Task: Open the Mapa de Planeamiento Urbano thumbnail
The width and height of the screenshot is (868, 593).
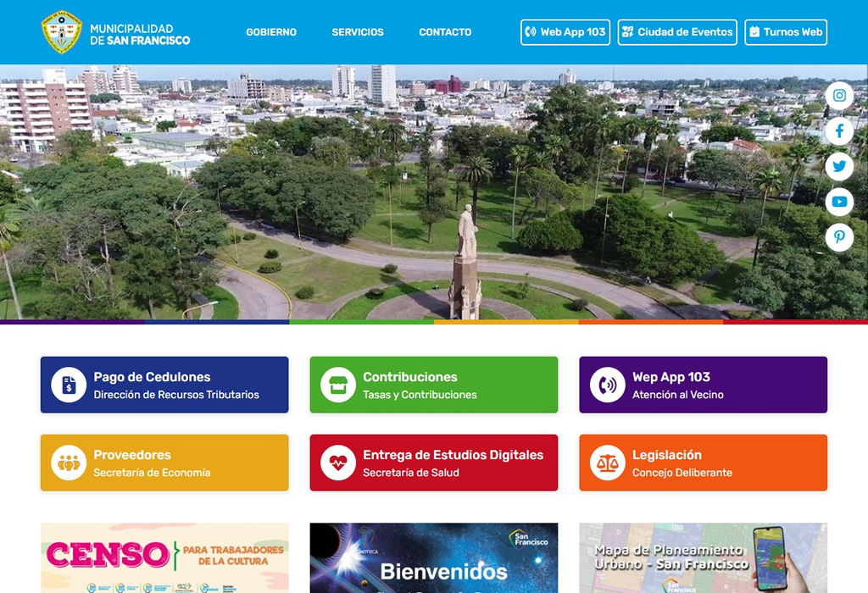Action: click(x=703, y=557)
